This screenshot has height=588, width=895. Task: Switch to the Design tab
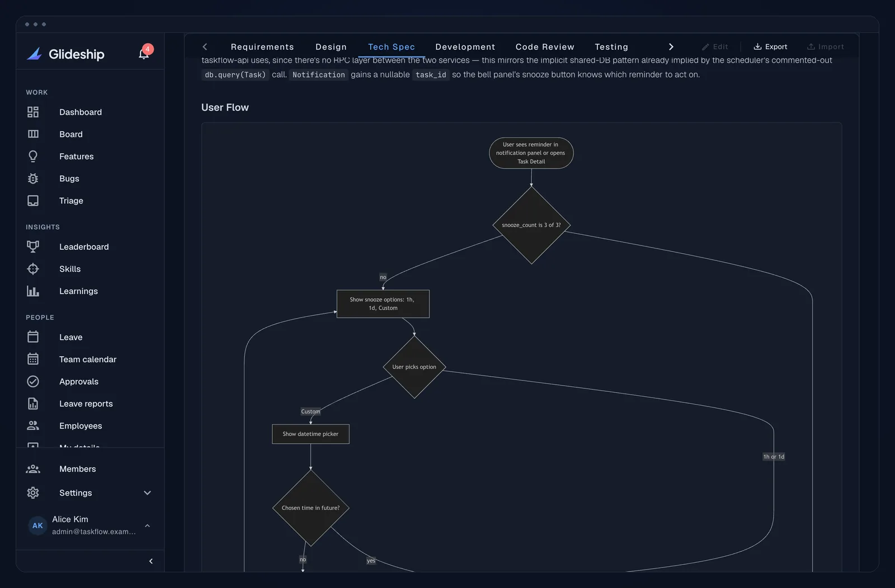(331, 47)
